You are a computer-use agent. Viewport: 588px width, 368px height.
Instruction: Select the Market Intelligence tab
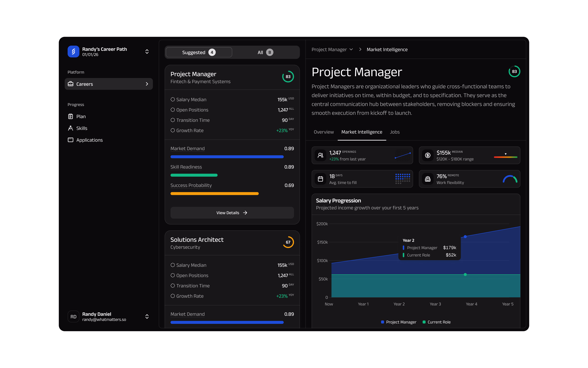(361, 132)
